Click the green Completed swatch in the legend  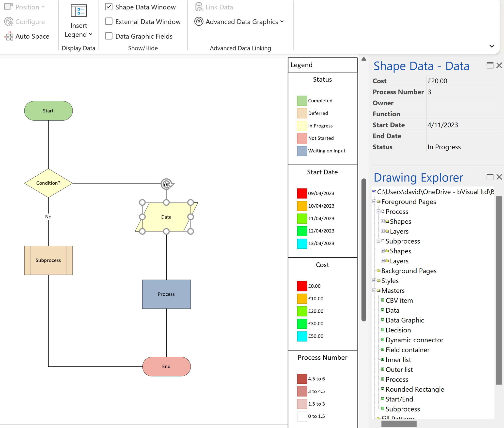[x=302, y=100]
